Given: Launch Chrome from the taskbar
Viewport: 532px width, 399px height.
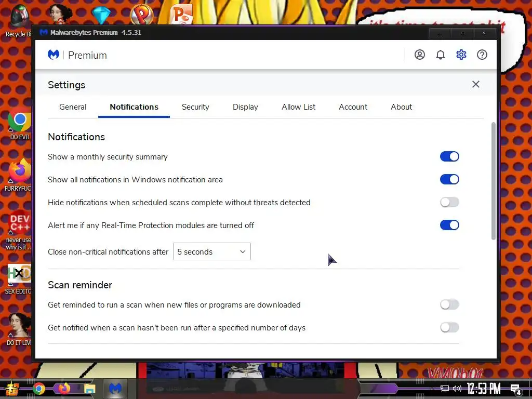Looking at the screenshot, I should tap(38, 389).
